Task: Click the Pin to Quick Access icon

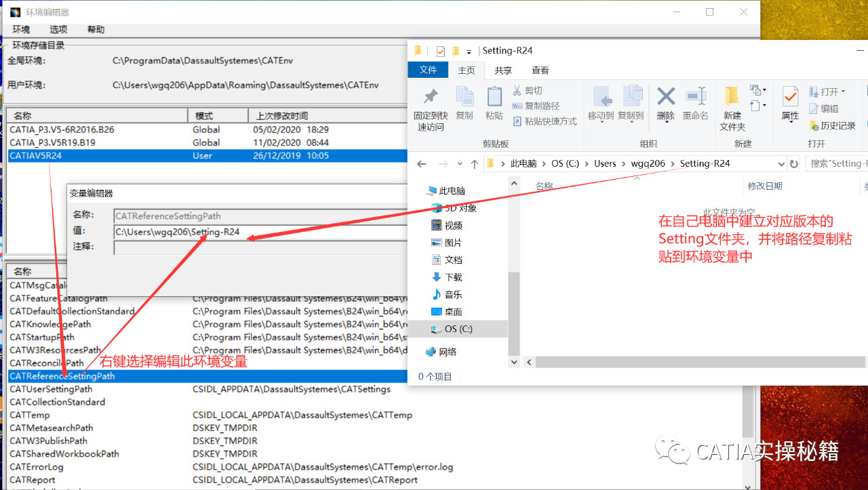Action: 430,97
